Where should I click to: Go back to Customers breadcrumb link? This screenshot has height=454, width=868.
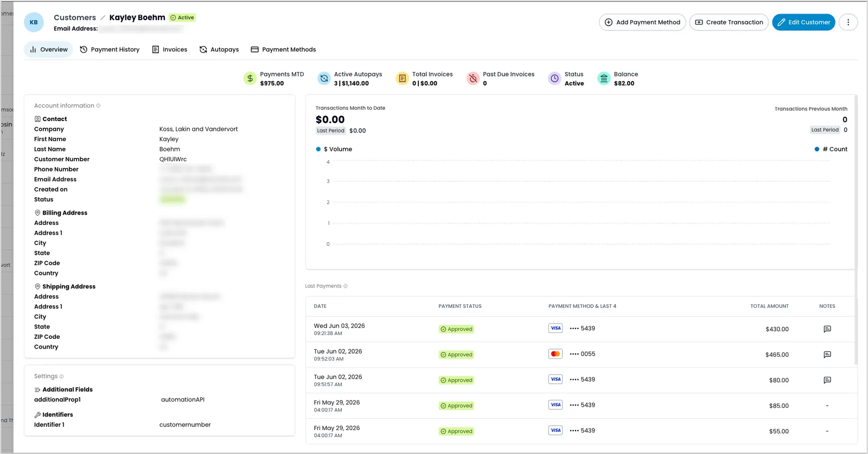[75, 17]
